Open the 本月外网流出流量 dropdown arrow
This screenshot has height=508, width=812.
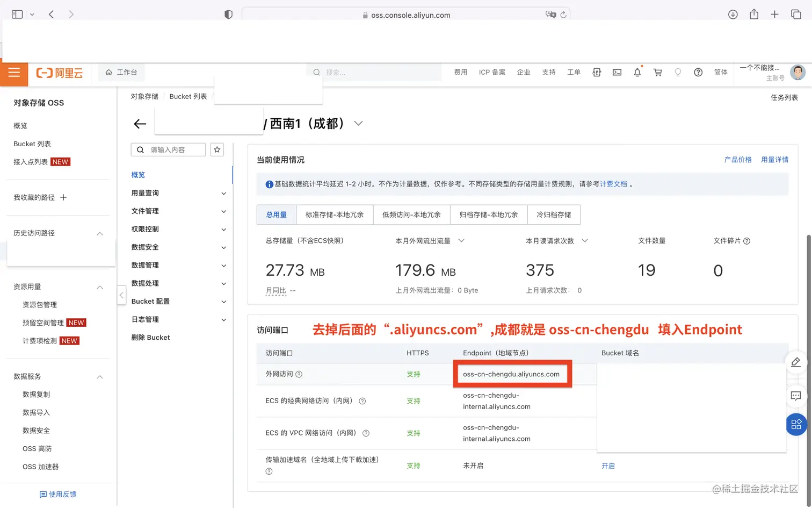461,241
